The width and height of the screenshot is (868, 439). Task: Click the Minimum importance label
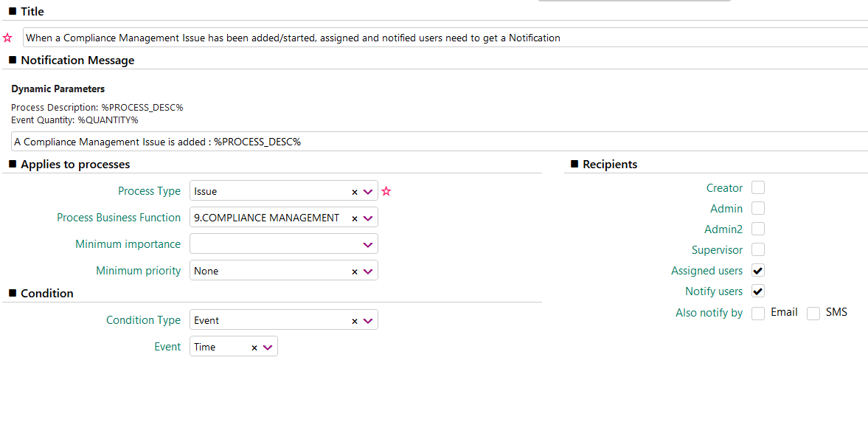[128, 244]
